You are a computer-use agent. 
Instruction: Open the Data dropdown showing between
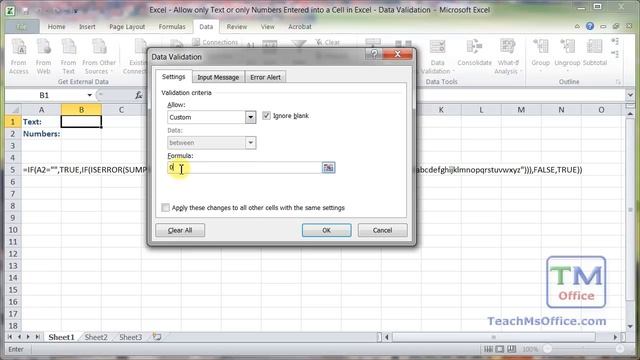(250, 142)
